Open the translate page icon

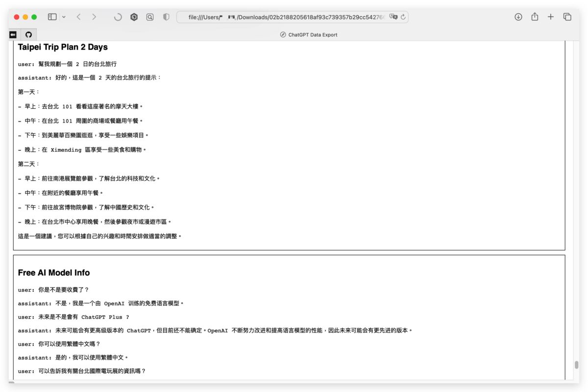(393, 17)
